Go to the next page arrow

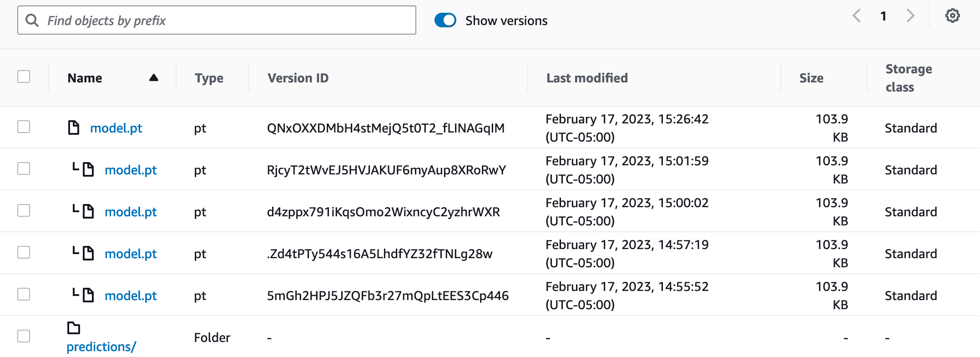point(910,16)
